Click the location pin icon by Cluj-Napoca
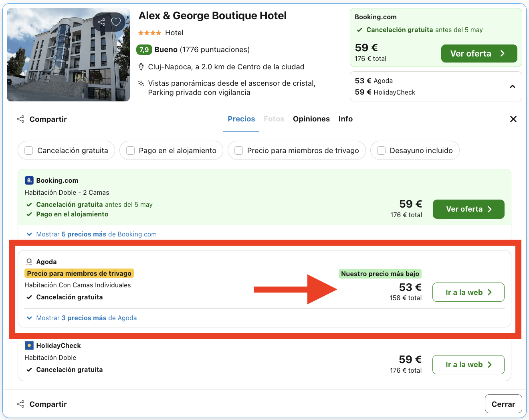This screenshot has height=420, width=529. coord(141,67)
